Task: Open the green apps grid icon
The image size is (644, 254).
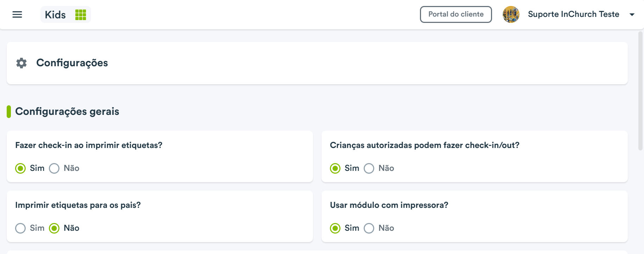Action: coord(81,15)
